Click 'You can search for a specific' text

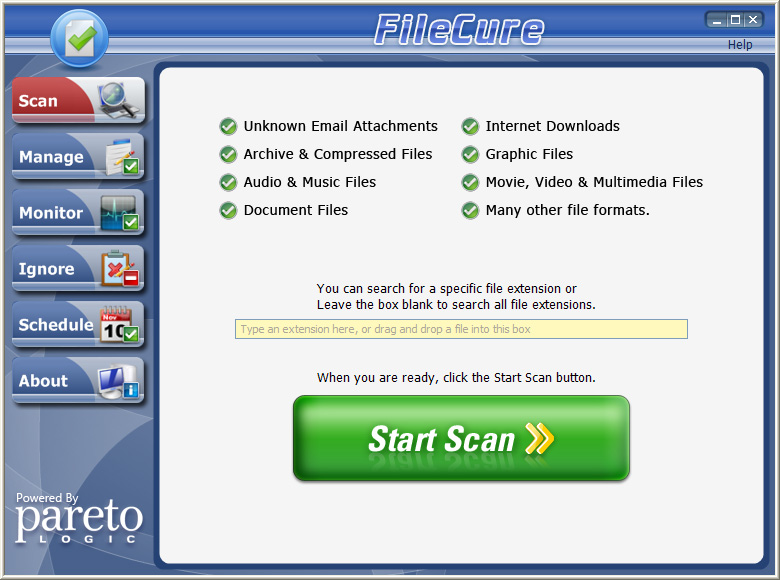[447, 289]
